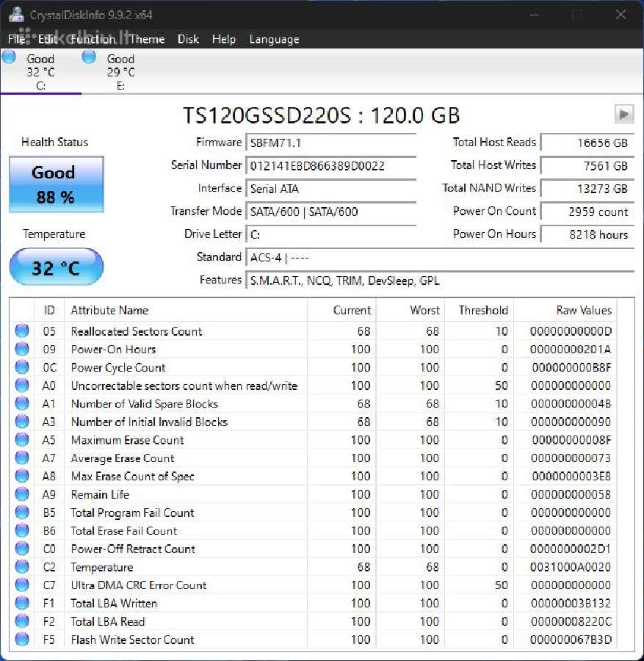Open the Theme menu
Image resolution: width=644 pixels, height=661 pixels.
(x=147, y=39)
